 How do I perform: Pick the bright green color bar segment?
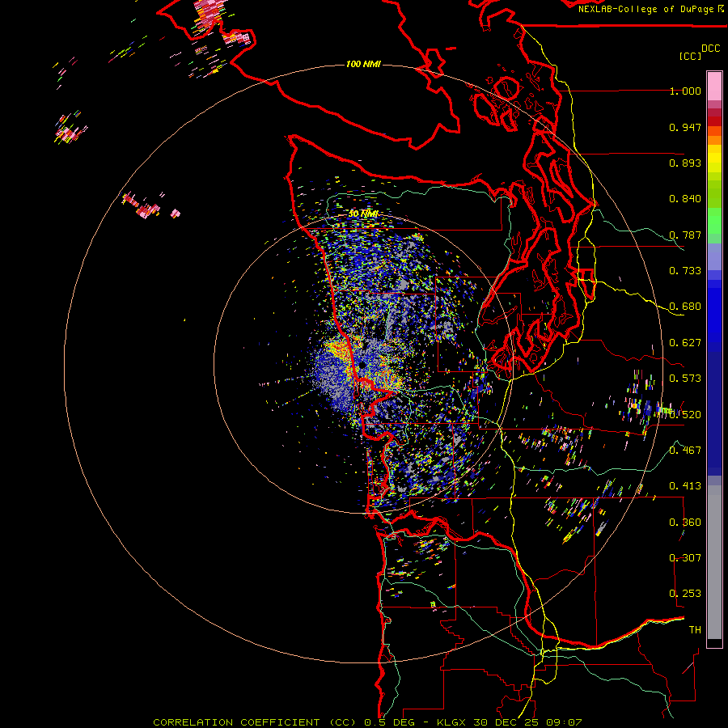[x=714, y=221]
